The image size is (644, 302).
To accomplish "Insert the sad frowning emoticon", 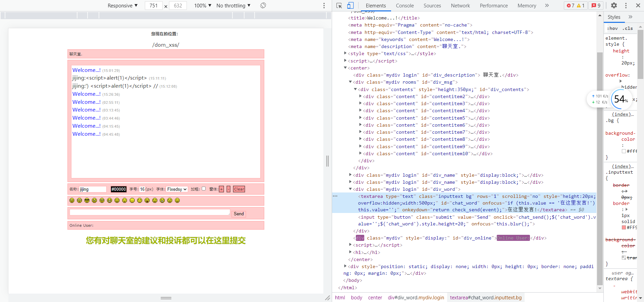I will click(170, 201).
